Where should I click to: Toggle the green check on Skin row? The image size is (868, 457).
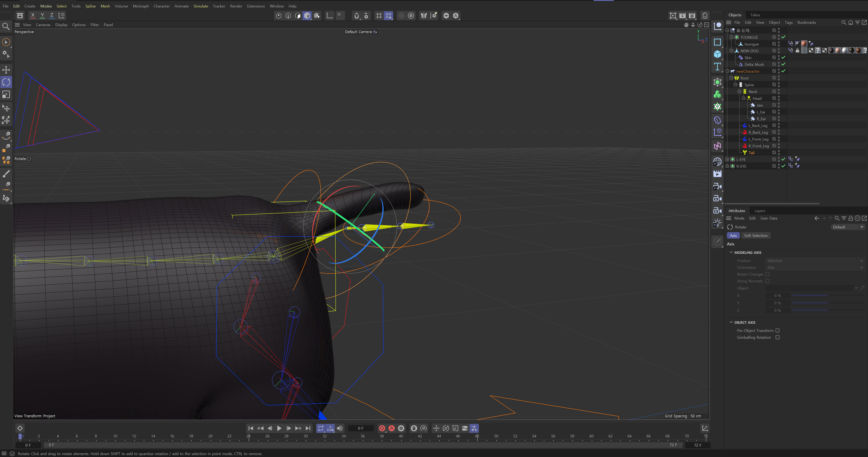click(783, 57)
